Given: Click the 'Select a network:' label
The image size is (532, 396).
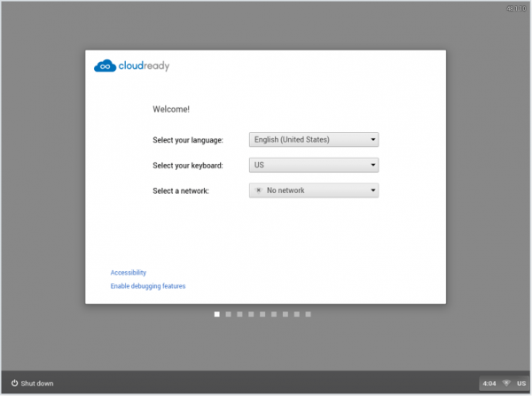Looking at the screenshot, I should tap(181, 190).
